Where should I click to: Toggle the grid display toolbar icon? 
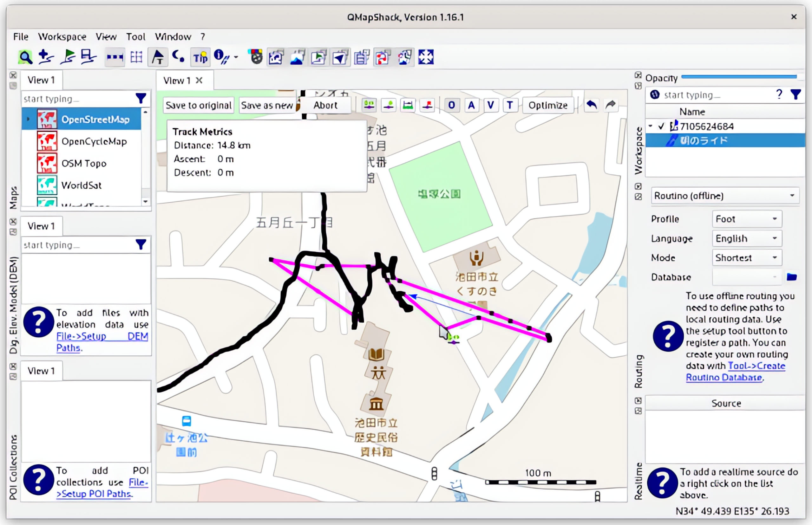coord(136,57)
